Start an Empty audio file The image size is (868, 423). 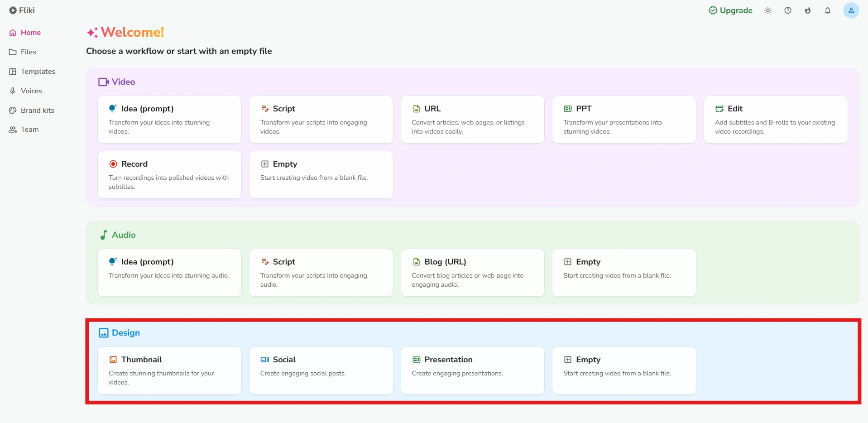[x=624, y=273]
